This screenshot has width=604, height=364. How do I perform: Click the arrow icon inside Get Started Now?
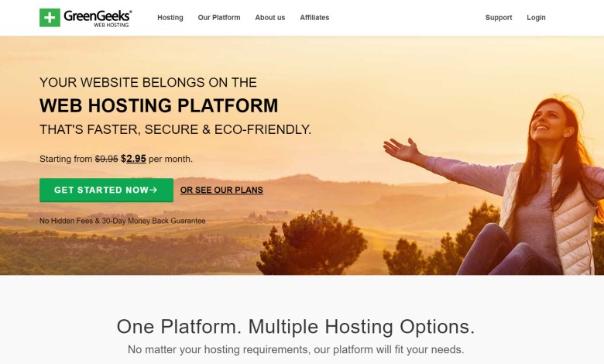click(x=153, y=190)
